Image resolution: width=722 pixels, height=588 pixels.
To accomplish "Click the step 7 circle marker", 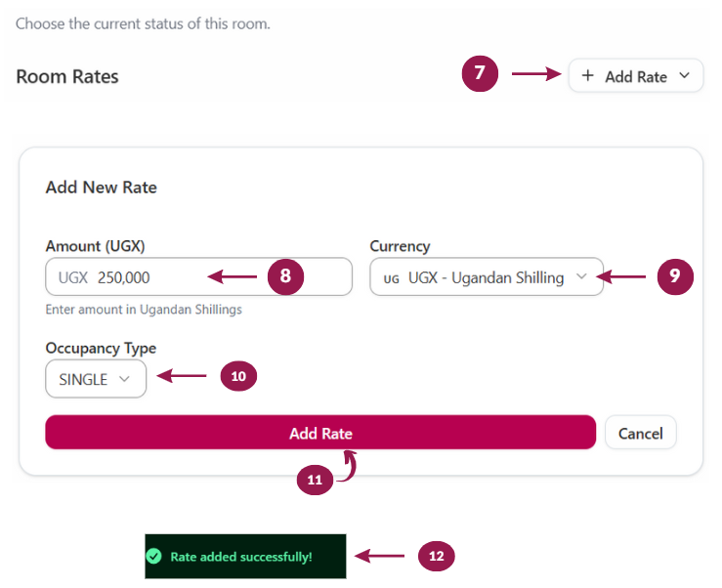I will pyautogui.click(x=481, y=73).
